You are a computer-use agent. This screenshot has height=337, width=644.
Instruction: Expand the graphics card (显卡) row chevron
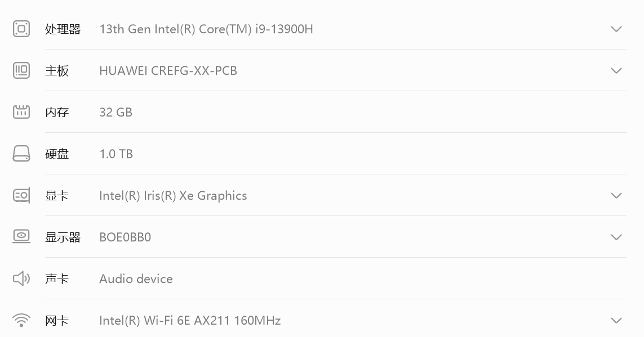tap(616, 195)
